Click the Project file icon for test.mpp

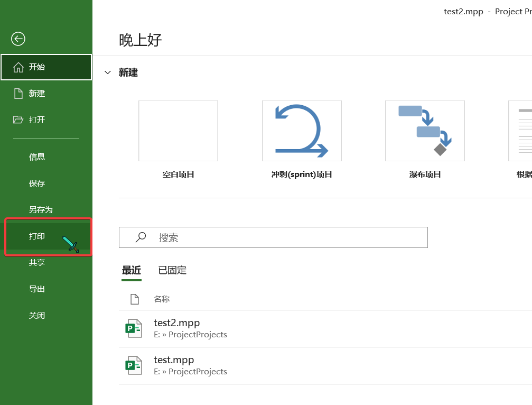(x=134, y=365)
